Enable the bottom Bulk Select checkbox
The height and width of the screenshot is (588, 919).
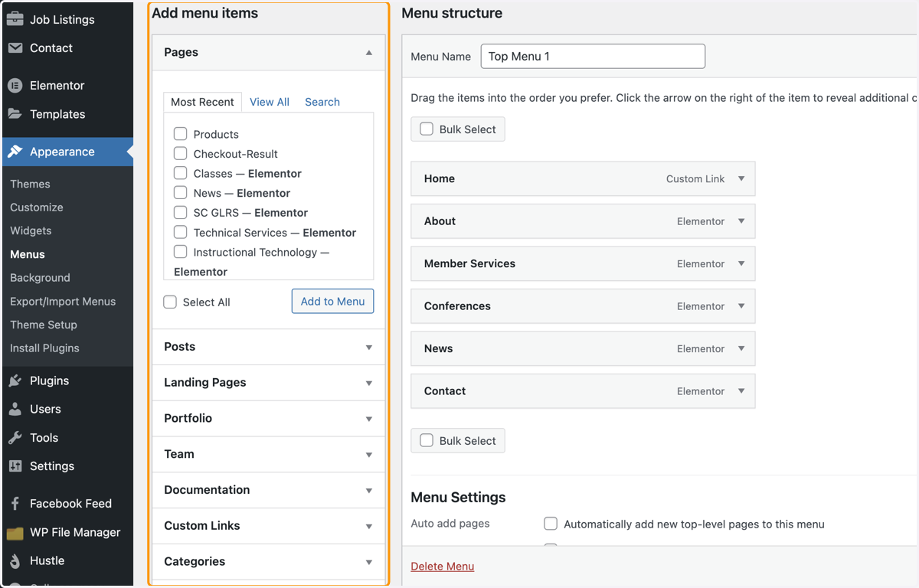[427, 440]
